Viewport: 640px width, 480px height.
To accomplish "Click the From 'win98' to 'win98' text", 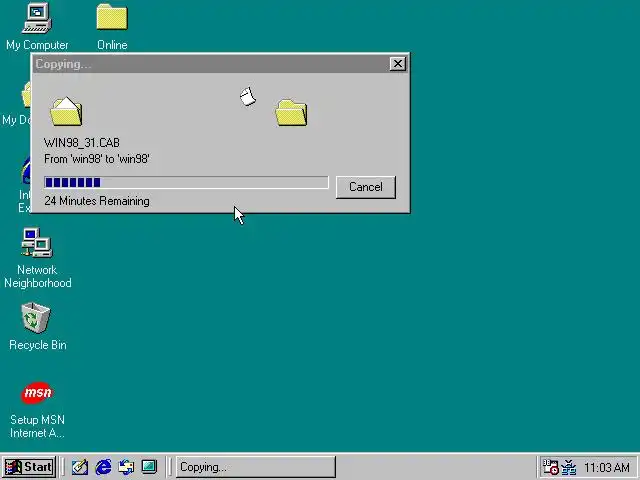I will [97, 159].
